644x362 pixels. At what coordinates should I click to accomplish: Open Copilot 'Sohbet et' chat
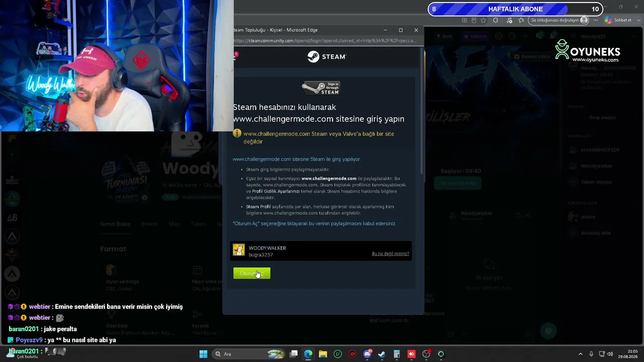pyautogui.click(x=618, y=20)
